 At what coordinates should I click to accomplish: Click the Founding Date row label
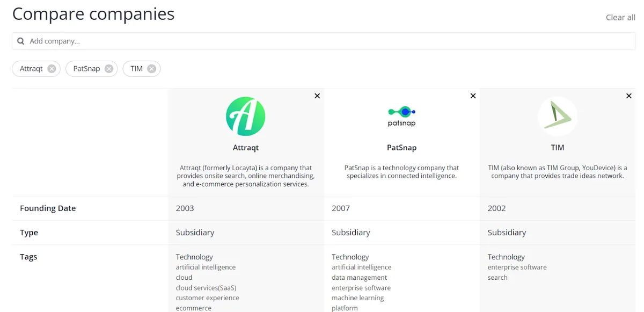point(48,208)
